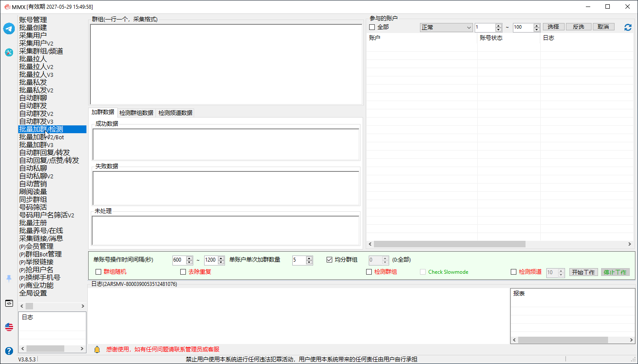Select 批量拉人V3 menu item
Image resolution: width=638 pixels, height=364 pixels.
[36, 75]
